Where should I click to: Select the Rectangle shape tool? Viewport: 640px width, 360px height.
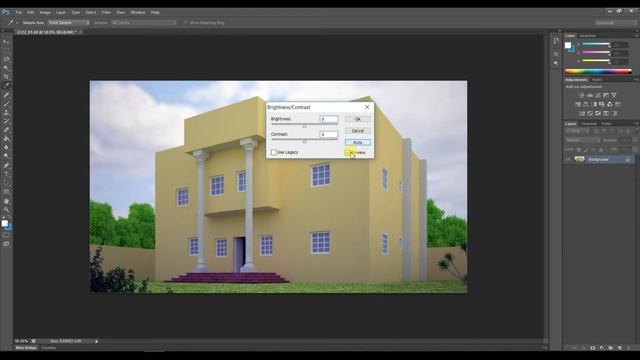coord(6,192)
